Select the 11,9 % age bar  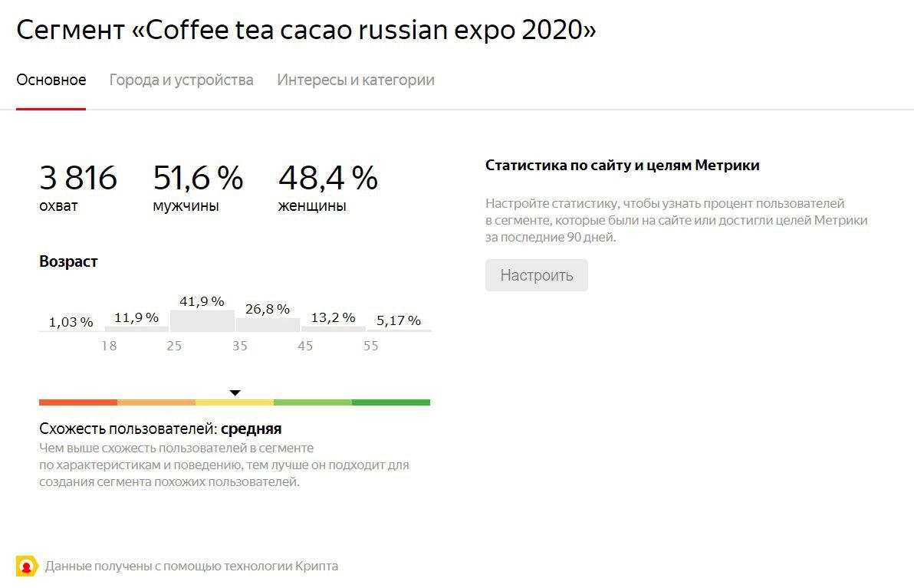click(x=136, y=329)
